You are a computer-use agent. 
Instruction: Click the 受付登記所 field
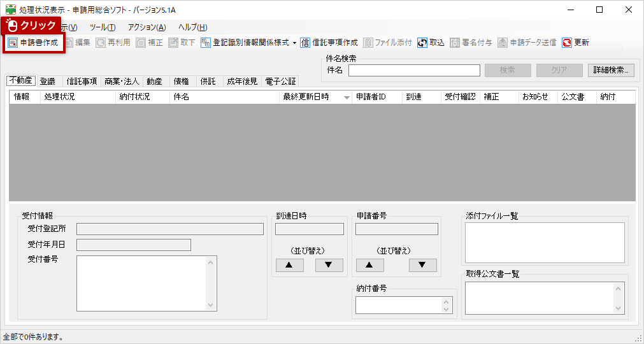click(170, 229)
